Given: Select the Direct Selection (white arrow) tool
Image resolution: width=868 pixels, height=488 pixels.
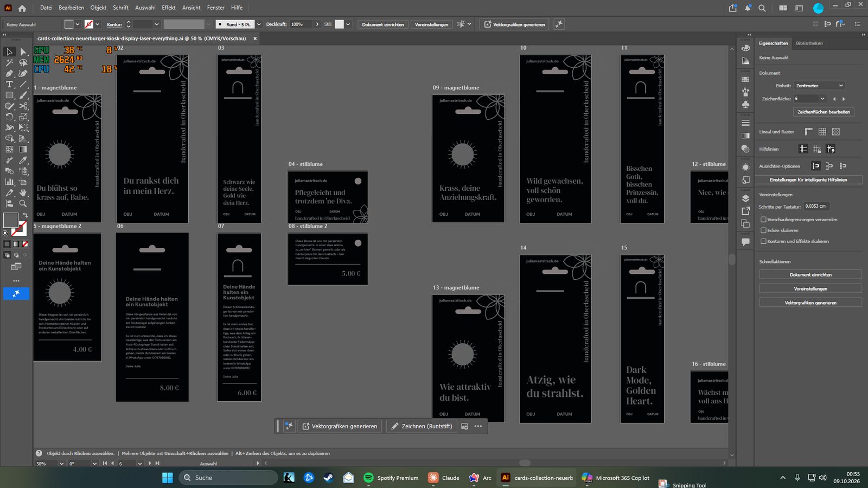Looking at the screenshot, I should point(23,52).
